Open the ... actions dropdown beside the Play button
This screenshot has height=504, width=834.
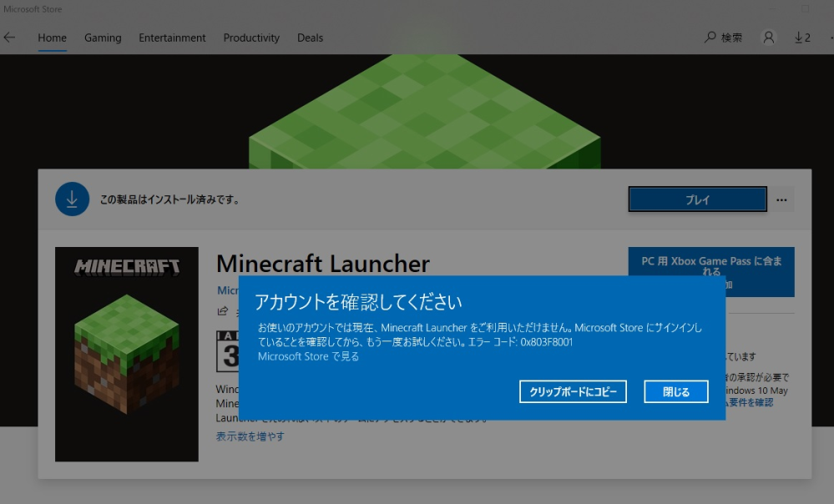(781, 199)
